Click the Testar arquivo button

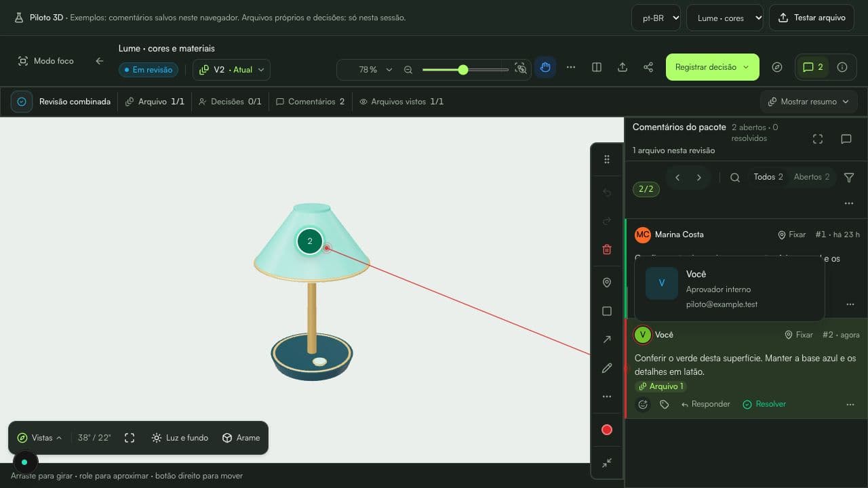coord(812,18)
